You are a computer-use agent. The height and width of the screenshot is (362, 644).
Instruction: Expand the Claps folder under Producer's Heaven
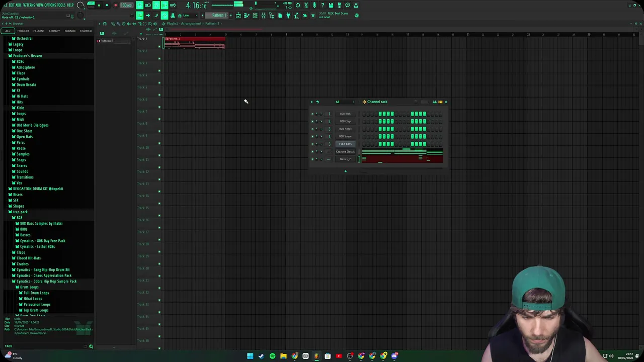[21, 73]
